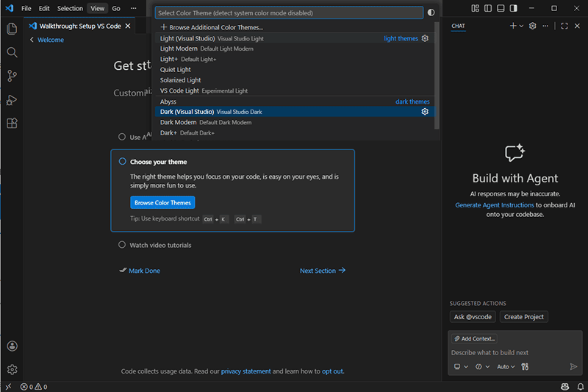Open the agent mode dropdown in chat input
The image size is (588, 392).
(483, 366)
